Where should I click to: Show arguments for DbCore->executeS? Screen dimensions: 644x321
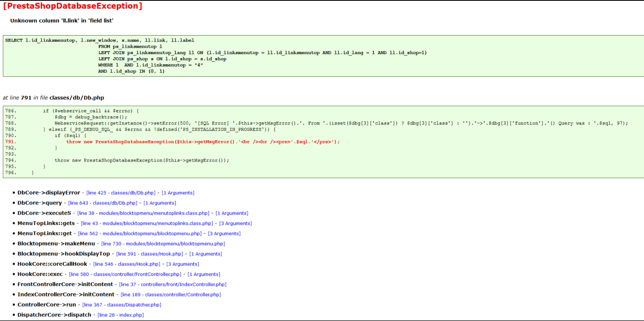[232, 213]
